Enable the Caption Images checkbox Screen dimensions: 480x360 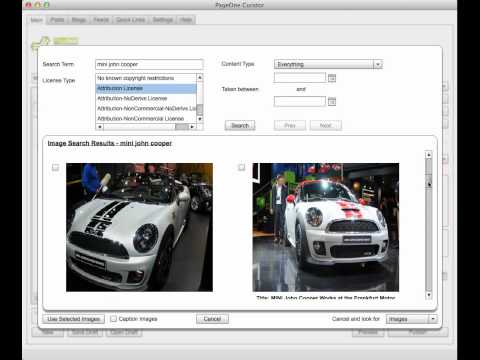113,319
